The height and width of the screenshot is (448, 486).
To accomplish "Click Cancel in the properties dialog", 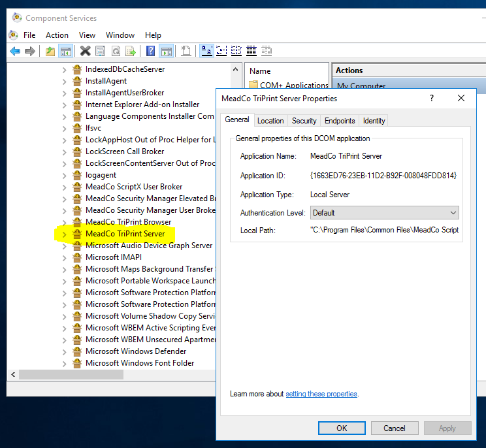I will coord(395,428).
